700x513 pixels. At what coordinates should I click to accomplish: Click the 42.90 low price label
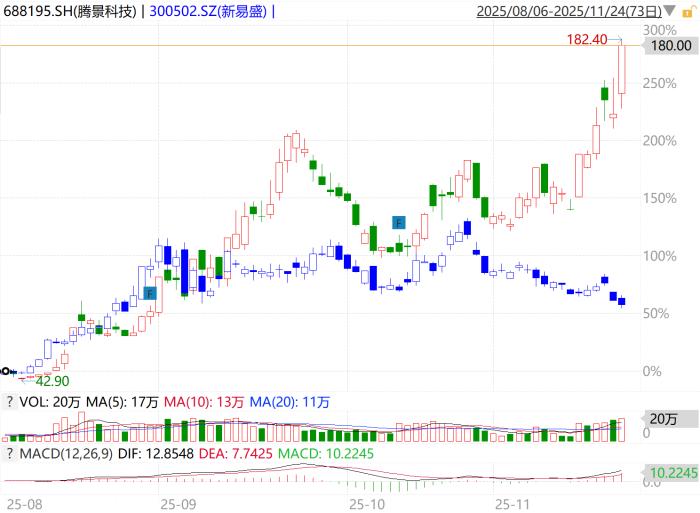point(52,381)
